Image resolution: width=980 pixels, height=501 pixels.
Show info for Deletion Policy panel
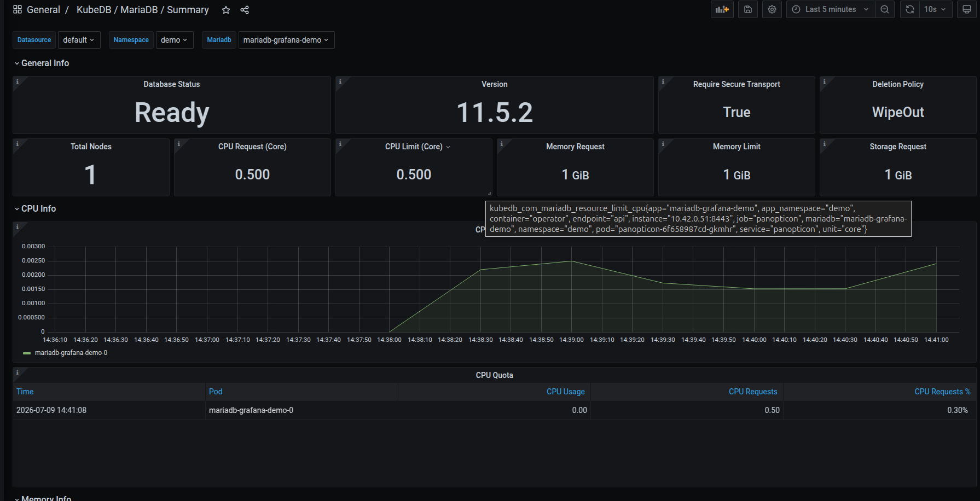(x=824, y=81)
